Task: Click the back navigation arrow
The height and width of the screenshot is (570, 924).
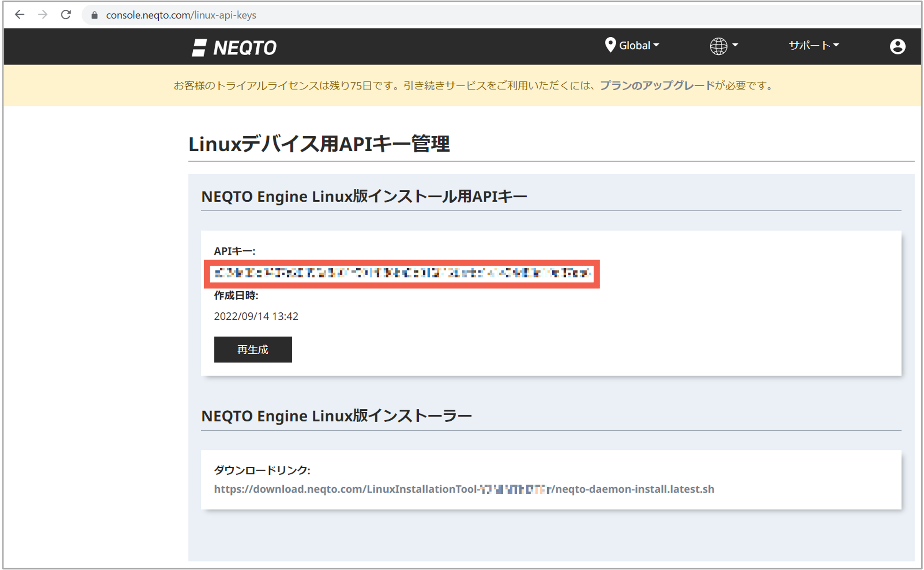Action: coord(19,15)
